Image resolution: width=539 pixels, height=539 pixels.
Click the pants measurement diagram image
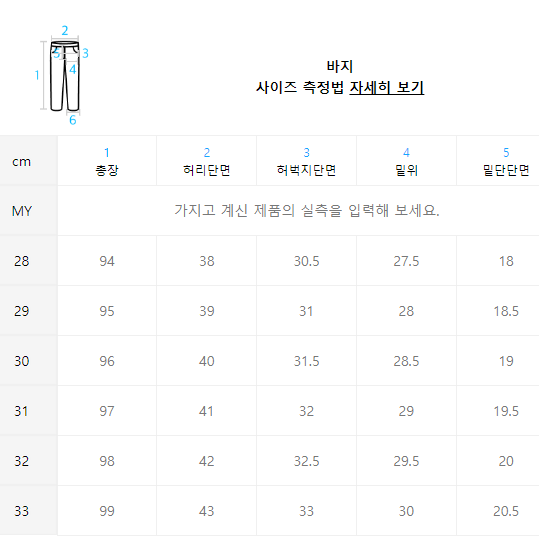point(62,76)
